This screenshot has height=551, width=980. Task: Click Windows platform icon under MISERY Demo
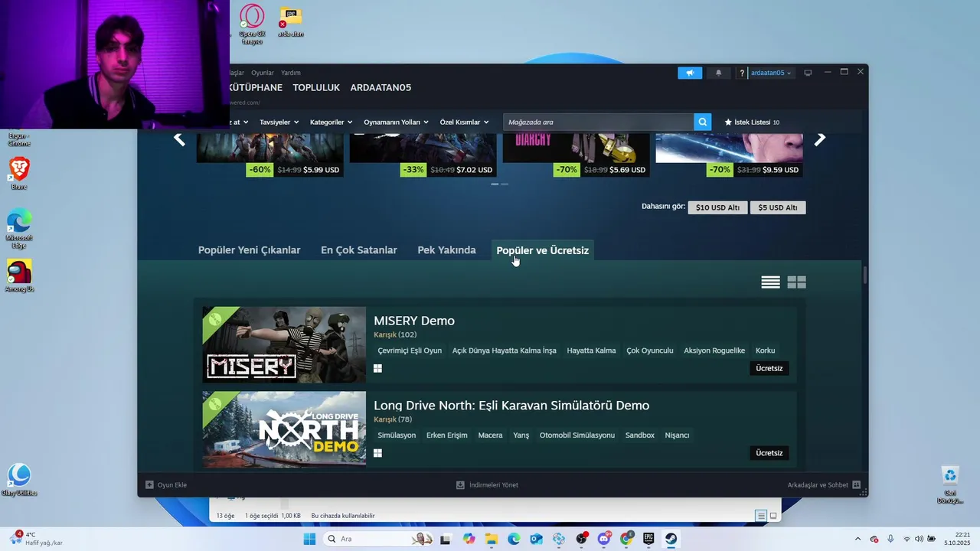point(377,368)
